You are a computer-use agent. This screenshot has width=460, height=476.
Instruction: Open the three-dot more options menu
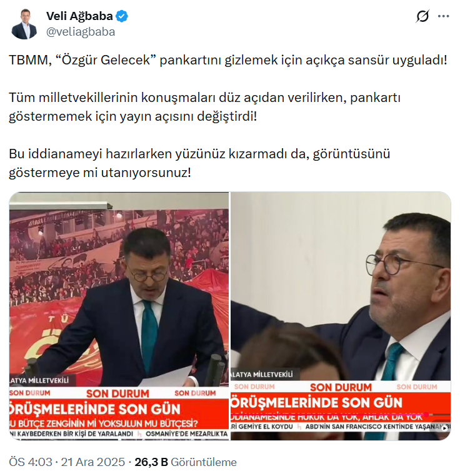click(x=443, y=16)
